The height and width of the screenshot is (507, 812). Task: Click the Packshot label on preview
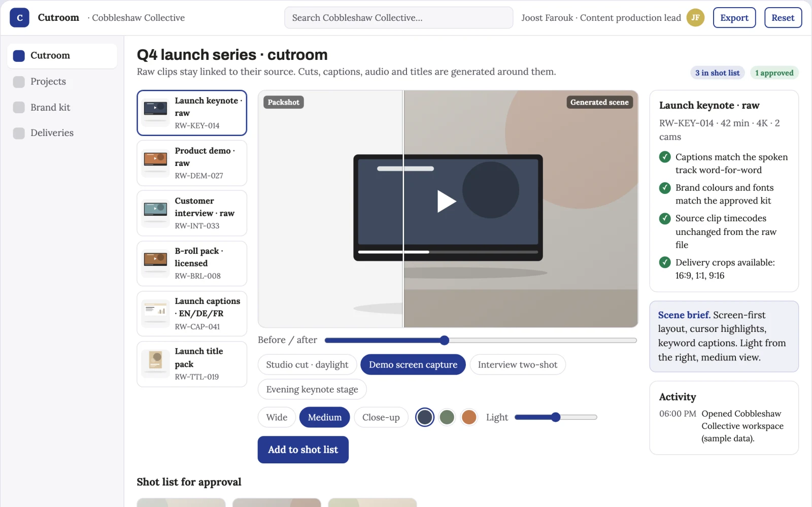tap(283, 102)
